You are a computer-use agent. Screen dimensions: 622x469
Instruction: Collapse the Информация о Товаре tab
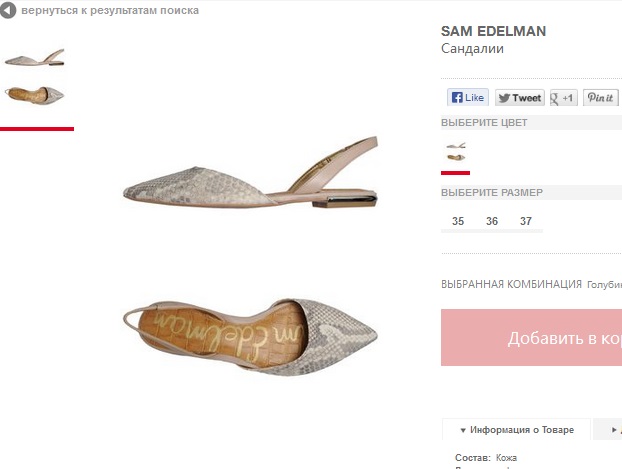click(516, 430)
